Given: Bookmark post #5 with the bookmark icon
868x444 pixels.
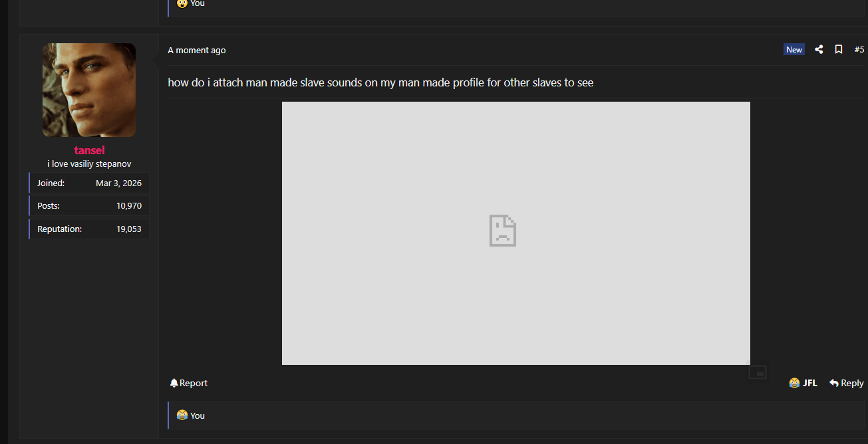Looking at the screenshot, I should 839,49.
